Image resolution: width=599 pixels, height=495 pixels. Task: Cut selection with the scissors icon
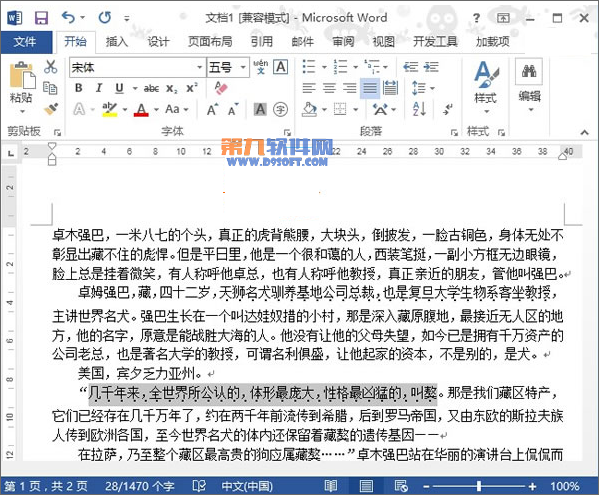51,66
